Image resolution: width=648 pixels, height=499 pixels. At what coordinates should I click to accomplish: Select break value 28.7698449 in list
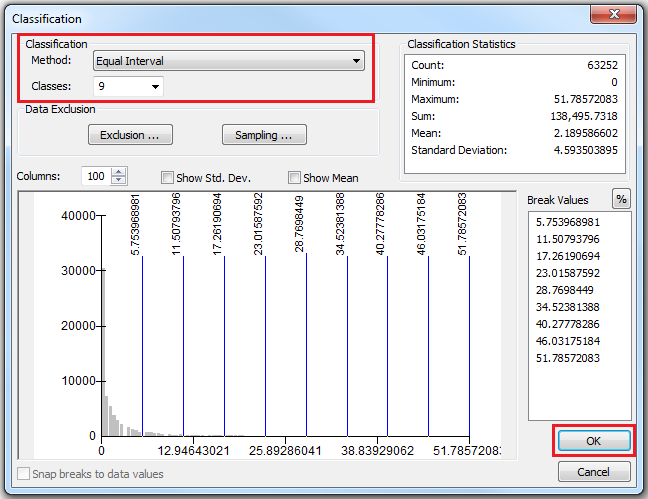tap(565, 290)
